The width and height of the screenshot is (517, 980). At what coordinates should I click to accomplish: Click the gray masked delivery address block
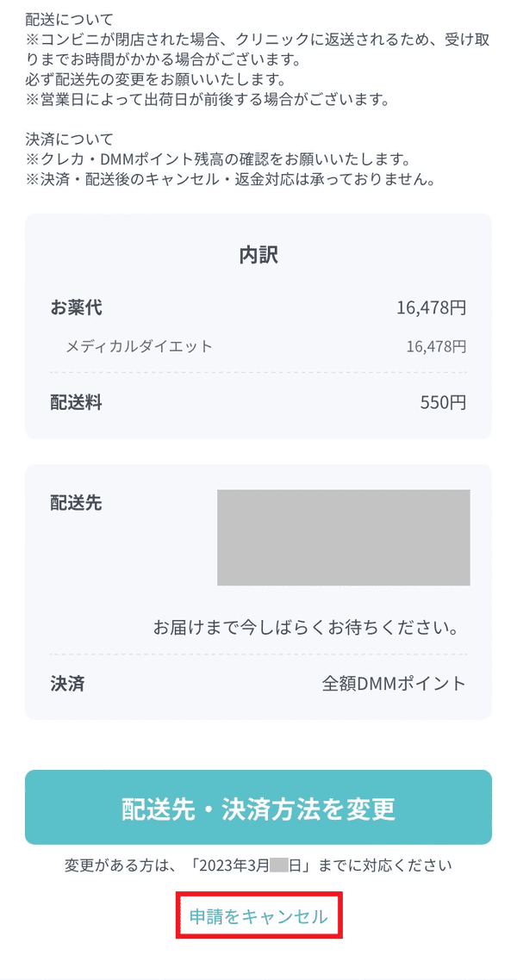pyautogui.click(x=343, y=537)
